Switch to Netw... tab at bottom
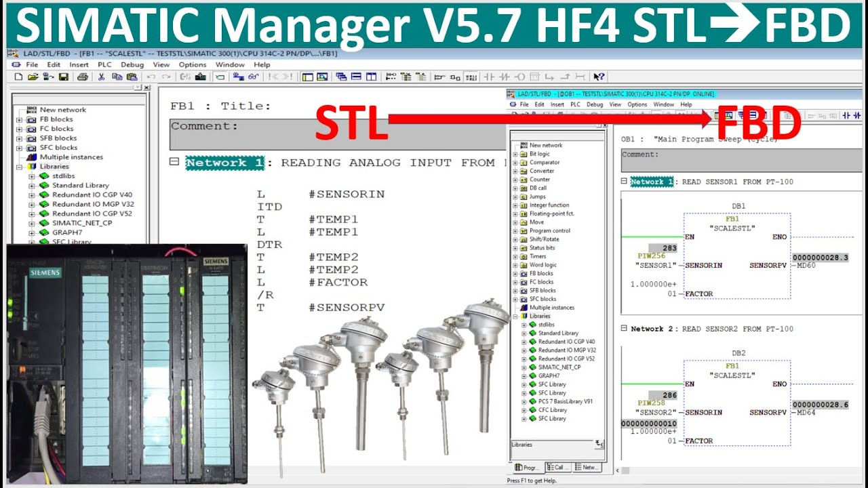Screen dimensions: 868x488 587,467
